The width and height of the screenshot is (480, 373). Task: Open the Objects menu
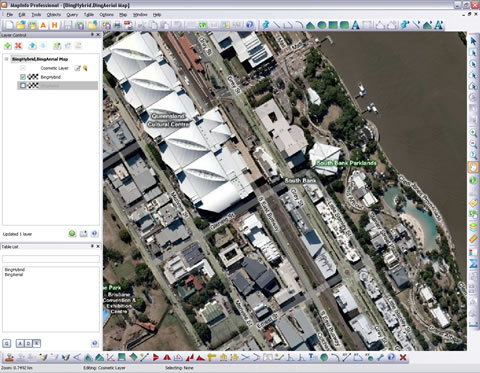54,15
